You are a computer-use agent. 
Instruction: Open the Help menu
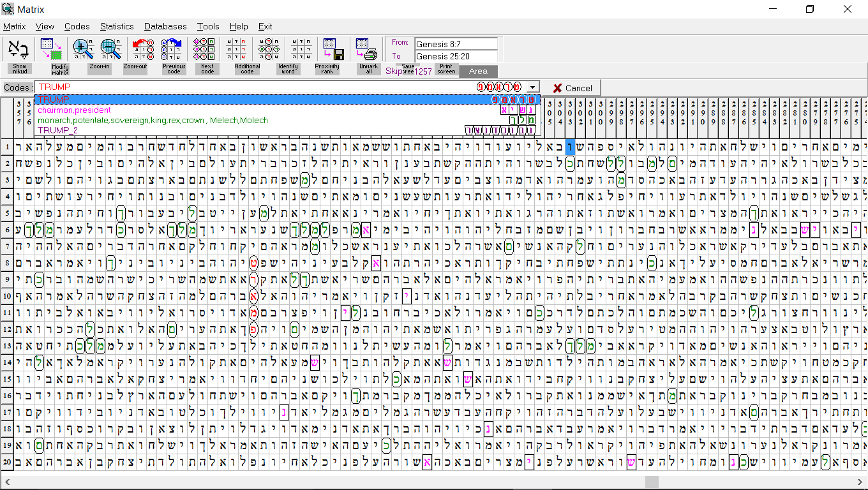coord(239,26)
